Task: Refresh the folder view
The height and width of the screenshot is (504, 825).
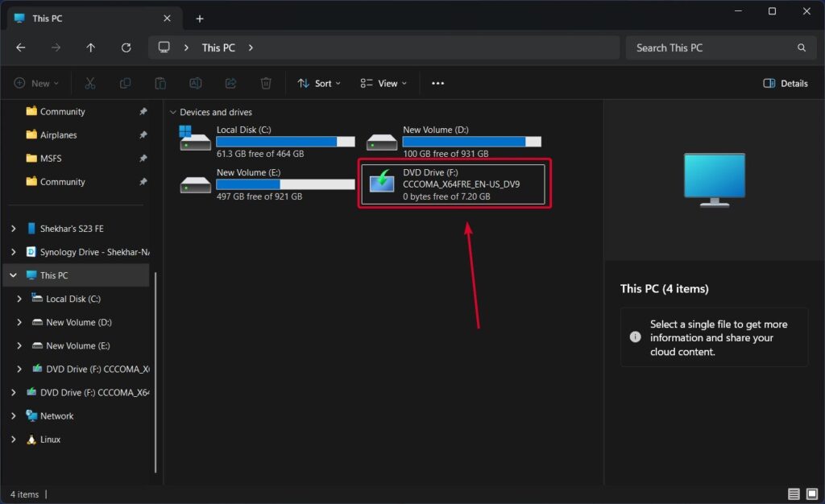Action: (126, 48)
